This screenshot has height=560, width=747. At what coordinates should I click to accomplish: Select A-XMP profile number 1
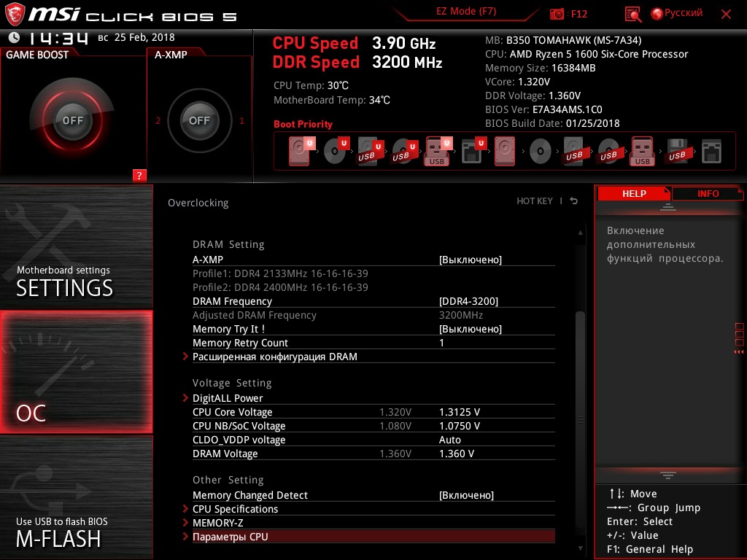[241, 120]
